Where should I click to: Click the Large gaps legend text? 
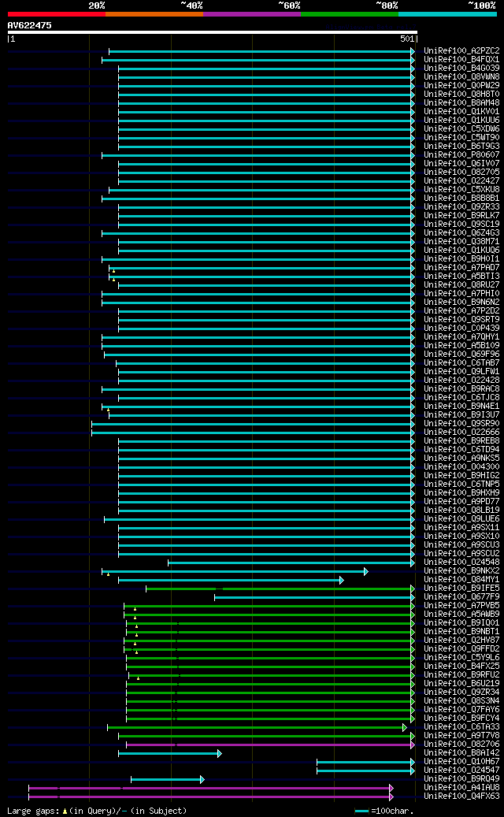point(97,811)
